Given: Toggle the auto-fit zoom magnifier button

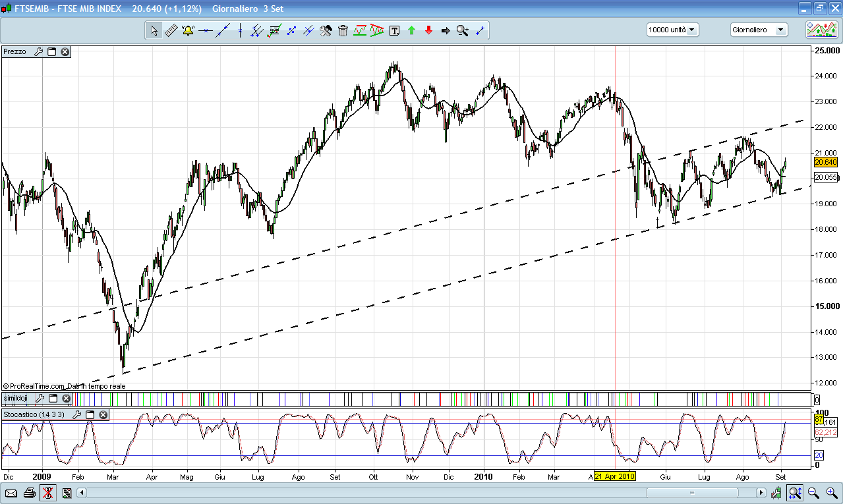Looking at the screenshot, I should [x=796, y=493].
